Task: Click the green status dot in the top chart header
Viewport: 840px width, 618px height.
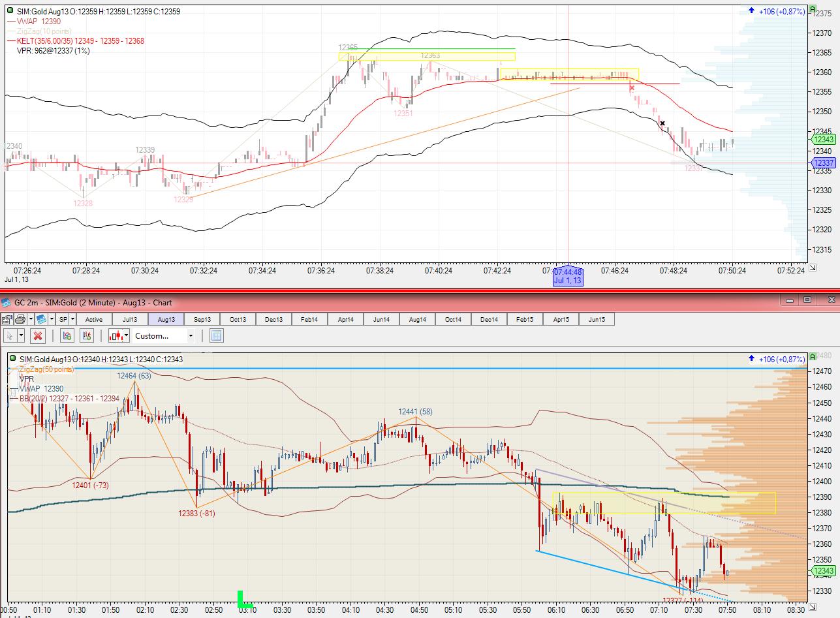Action: (10, 11)
